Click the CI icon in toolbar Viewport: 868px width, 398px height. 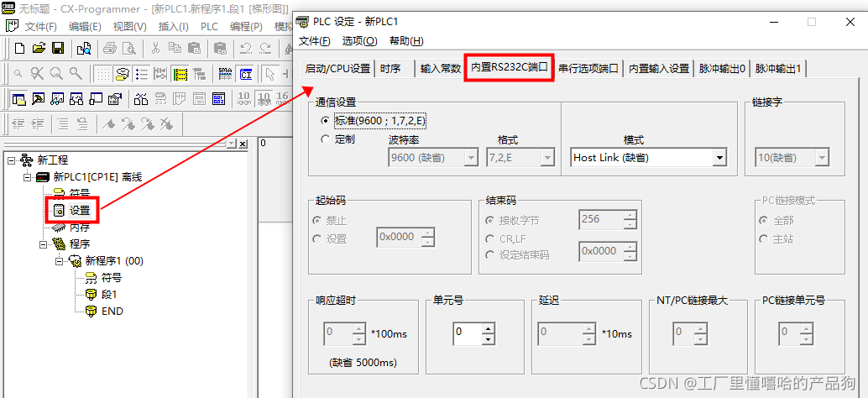point(246,74)
